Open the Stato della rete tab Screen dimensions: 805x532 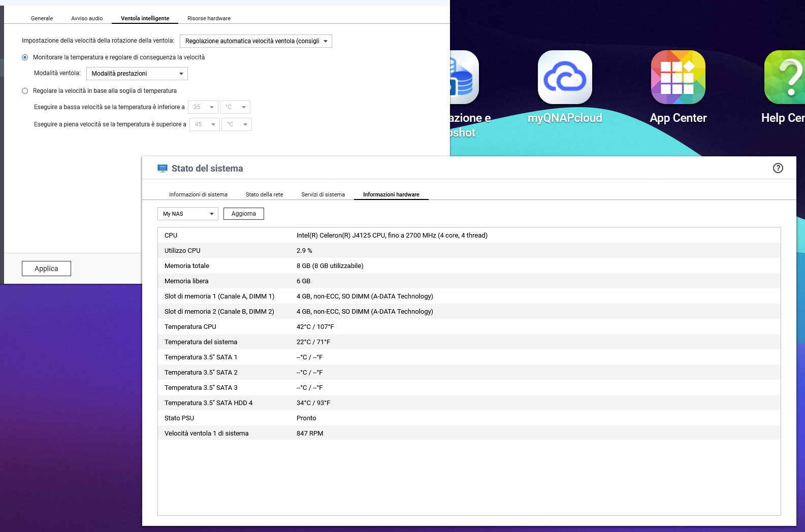264,194
